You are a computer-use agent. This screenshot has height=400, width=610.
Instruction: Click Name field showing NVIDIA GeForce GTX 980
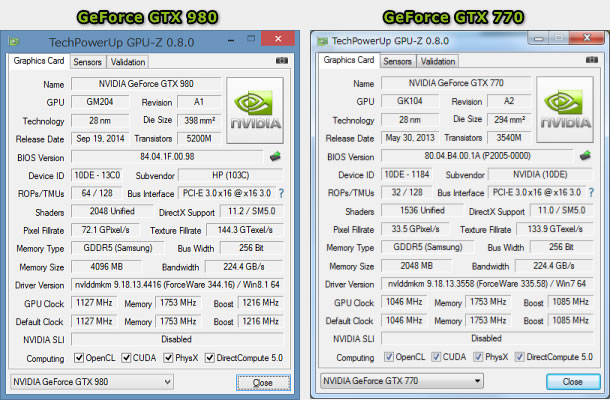(146, 84)
